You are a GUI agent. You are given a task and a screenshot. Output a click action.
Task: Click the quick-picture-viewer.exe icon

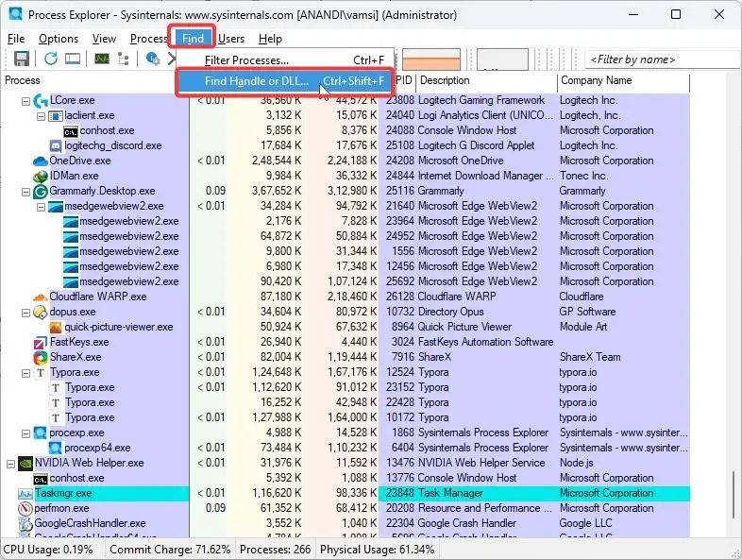point(56,327)
